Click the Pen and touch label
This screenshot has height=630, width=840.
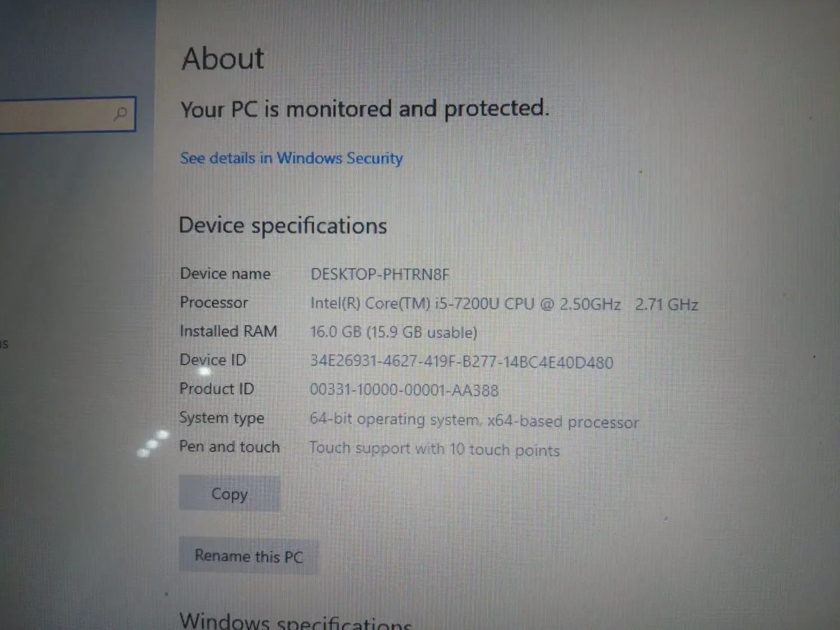229,446
